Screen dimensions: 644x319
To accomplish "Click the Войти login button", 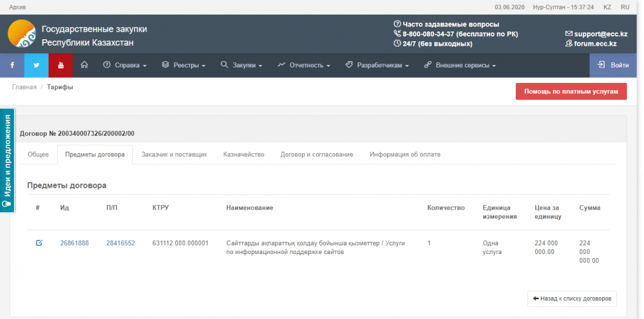I will 613,65.
